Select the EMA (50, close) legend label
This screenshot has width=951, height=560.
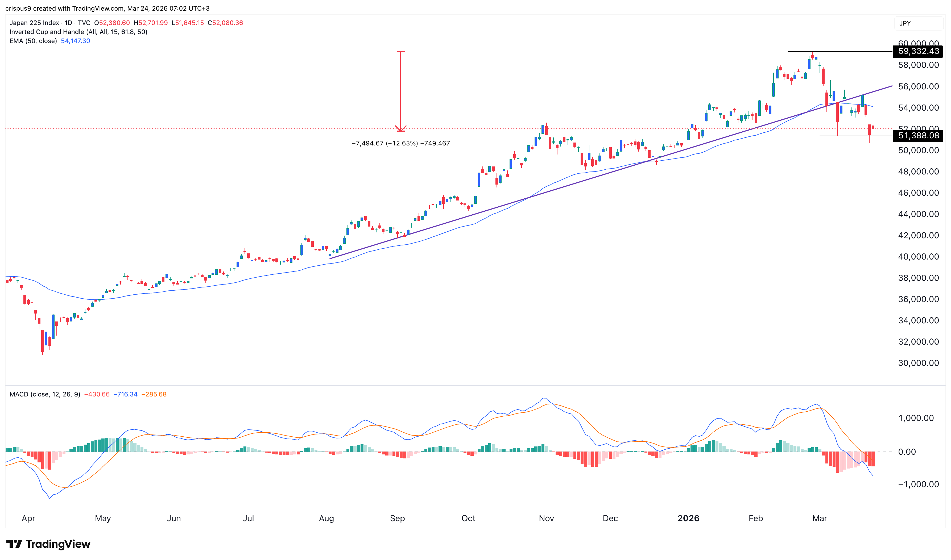33,41
